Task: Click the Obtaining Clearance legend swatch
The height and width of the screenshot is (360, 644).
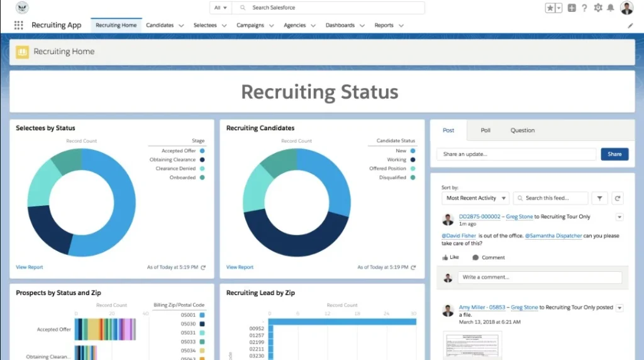Action: pos(202,160)
